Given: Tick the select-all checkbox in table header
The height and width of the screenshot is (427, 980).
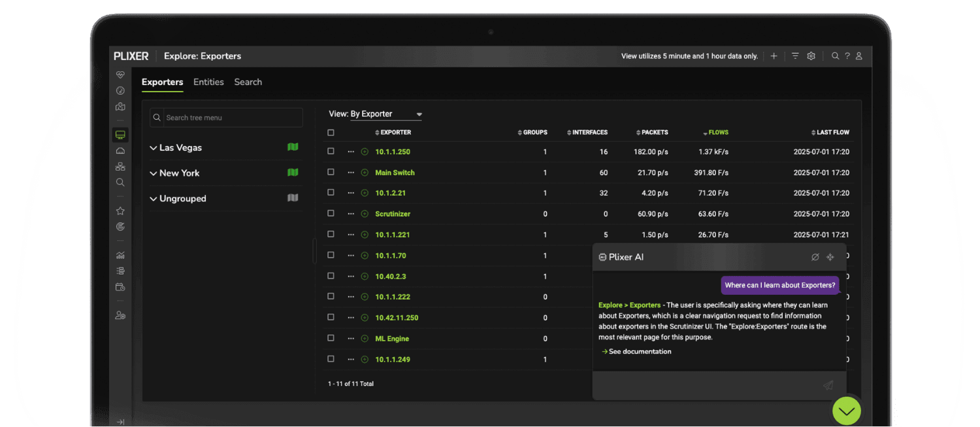Looking at the screenshot, I should [x=331, y=133].
